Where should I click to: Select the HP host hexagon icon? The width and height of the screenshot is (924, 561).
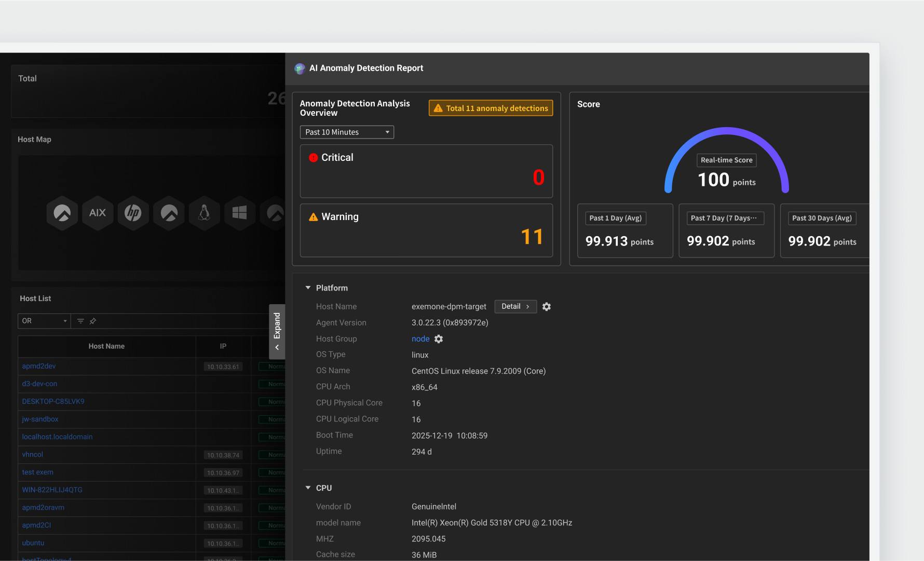[x=133, y=213]
